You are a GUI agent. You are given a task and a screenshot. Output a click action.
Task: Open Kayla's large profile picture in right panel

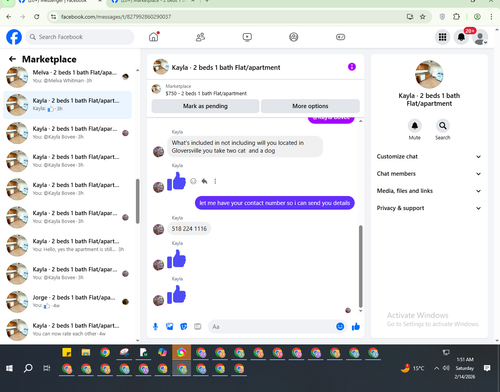click(x=429, y=74)
